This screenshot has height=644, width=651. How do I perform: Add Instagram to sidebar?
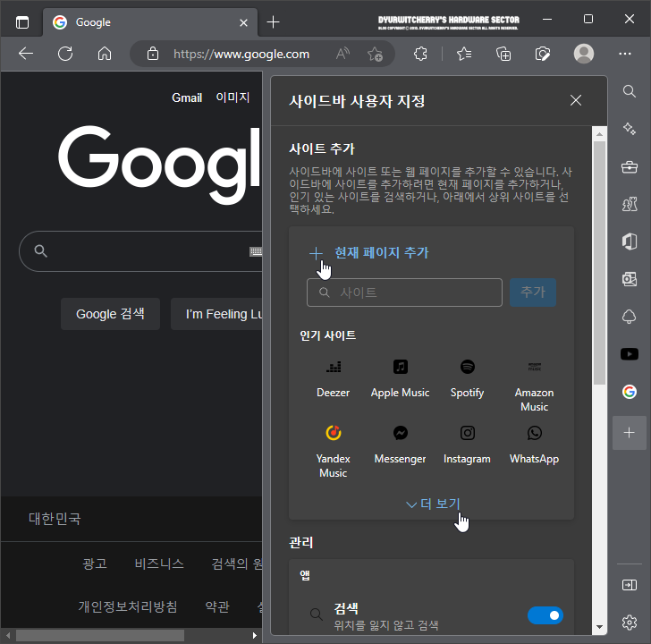point(467,445)
